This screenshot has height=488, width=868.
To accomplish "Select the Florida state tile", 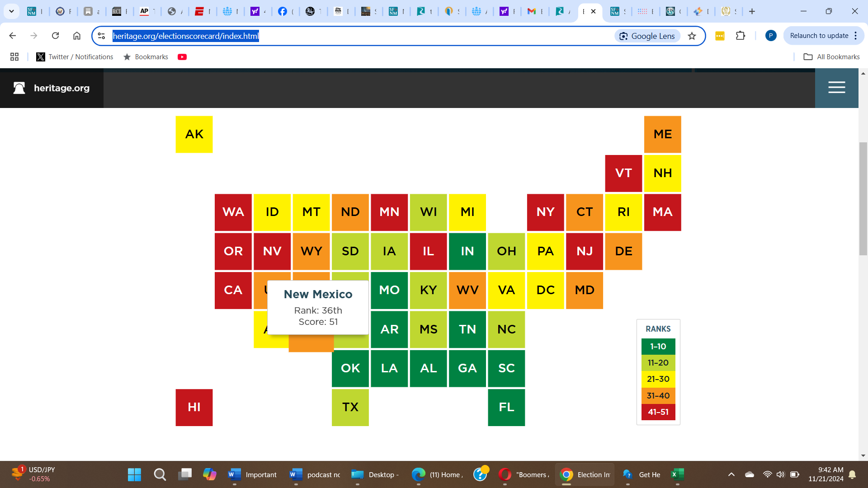I will click(x=506, y=407).
